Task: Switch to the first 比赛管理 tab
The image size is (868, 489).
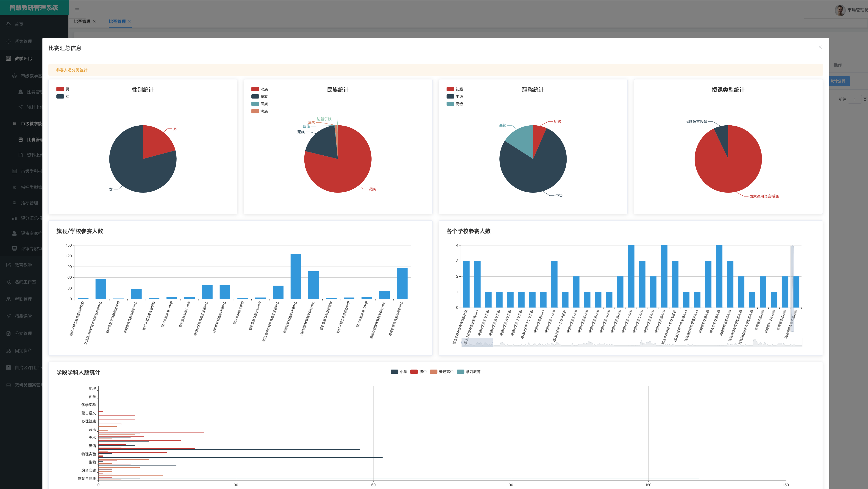Action: coord(82,22)
